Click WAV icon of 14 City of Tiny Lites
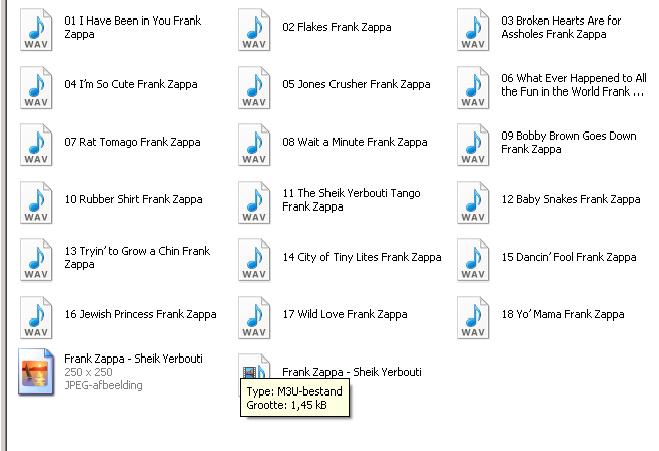This screenshot has height=451, width=659. pyautogui.click(x=254, y=260)
